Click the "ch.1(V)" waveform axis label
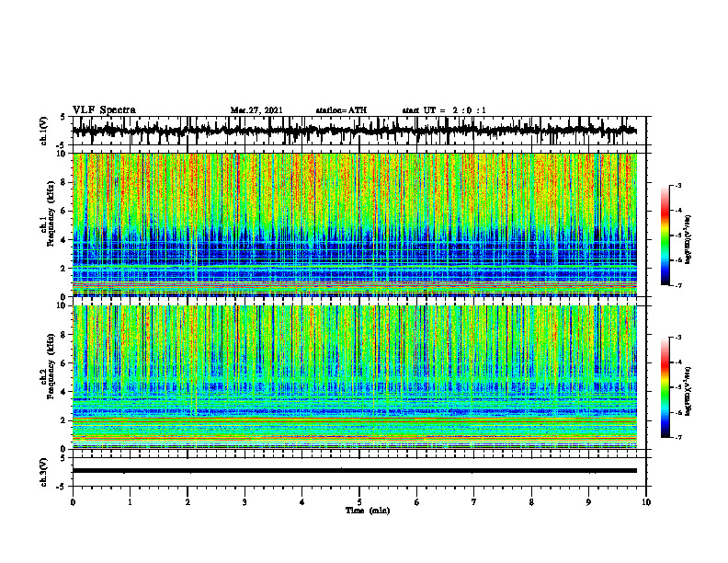Viewport: 728px width, 563px height. pos(44,131)
